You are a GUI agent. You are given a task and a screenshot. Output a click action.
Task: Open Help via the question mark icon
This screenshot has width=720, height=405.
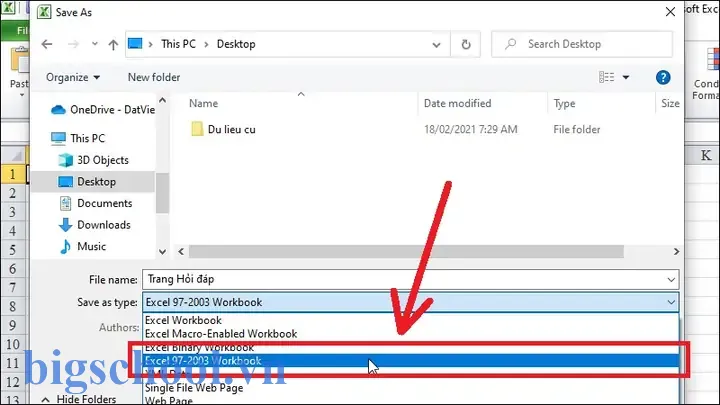[x=663, y=77]
